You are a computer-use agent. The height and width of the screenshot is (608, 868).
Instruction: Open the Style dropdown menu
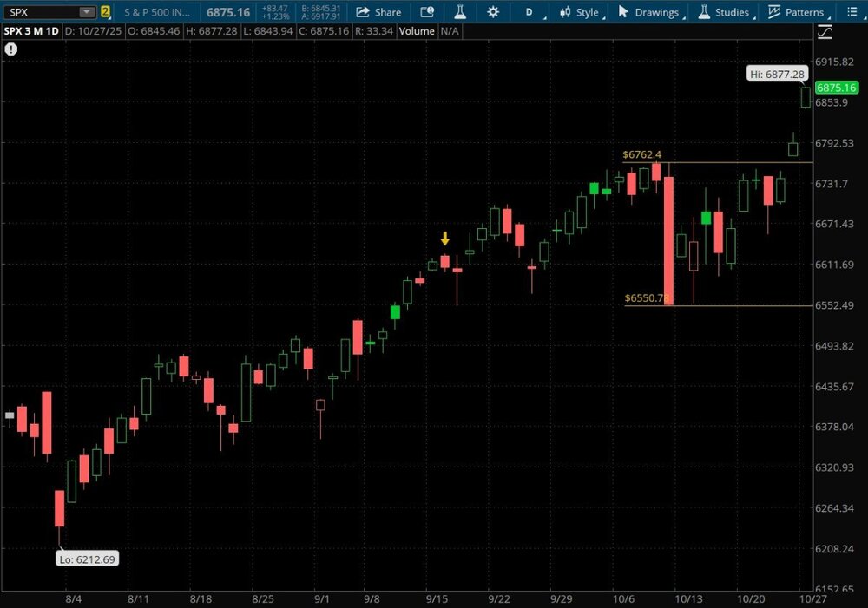581,12
